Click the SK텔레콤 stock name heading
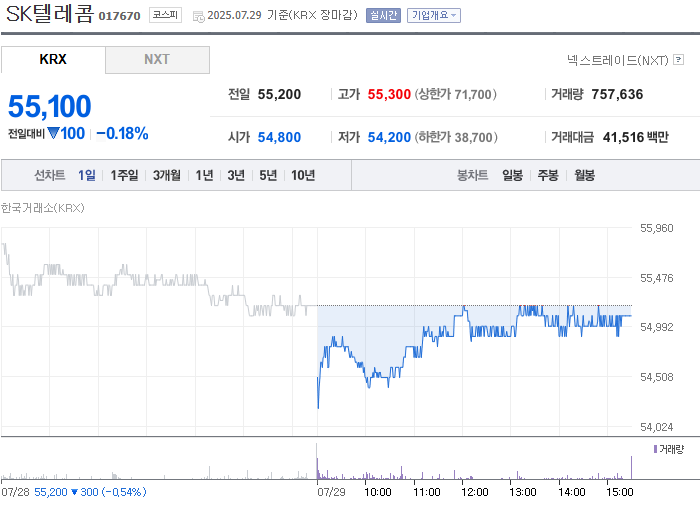Viewport: 700px width, 505px height. point(50,14)
